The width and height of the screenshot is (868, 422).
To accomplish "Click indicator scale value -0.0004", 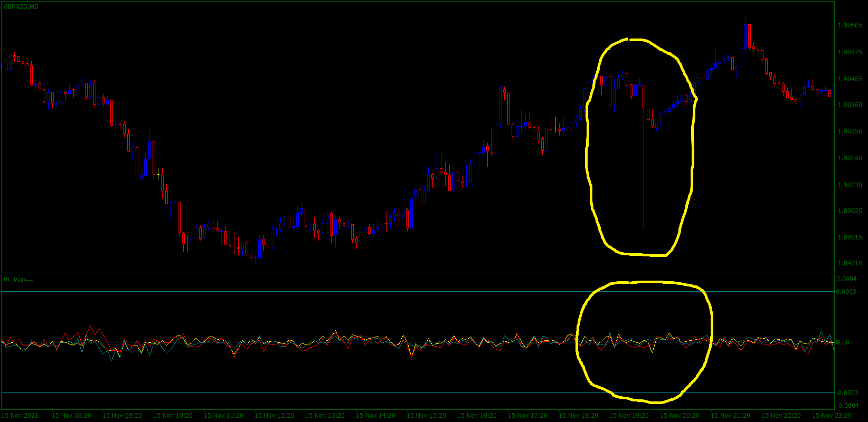I will tap(847, 406).
